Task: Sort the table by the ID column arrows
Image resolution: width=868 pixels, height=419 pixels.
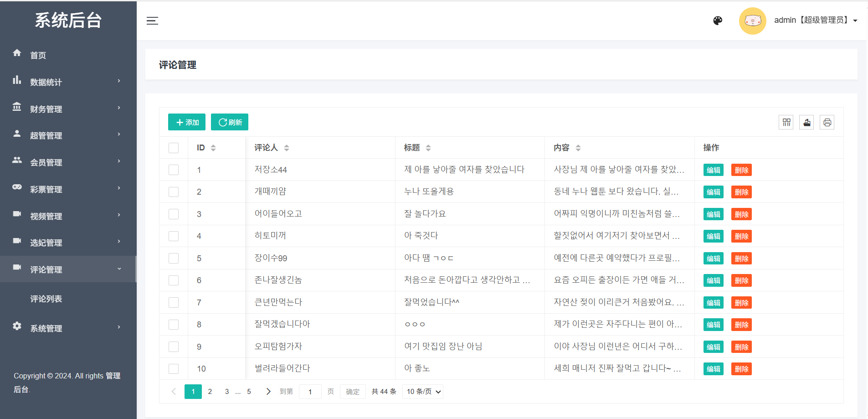Action: coord(213,148)
